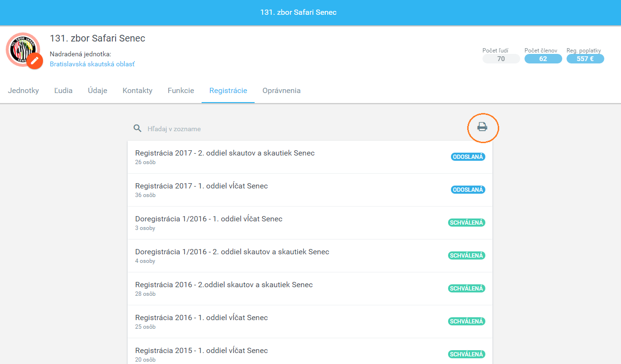Viewport: 621px width, 364px height.
Task: Click SCHVÁLENÁ badge on Doregistrácia 1. oddiel vĺčat row
Action: pos(467,223)
